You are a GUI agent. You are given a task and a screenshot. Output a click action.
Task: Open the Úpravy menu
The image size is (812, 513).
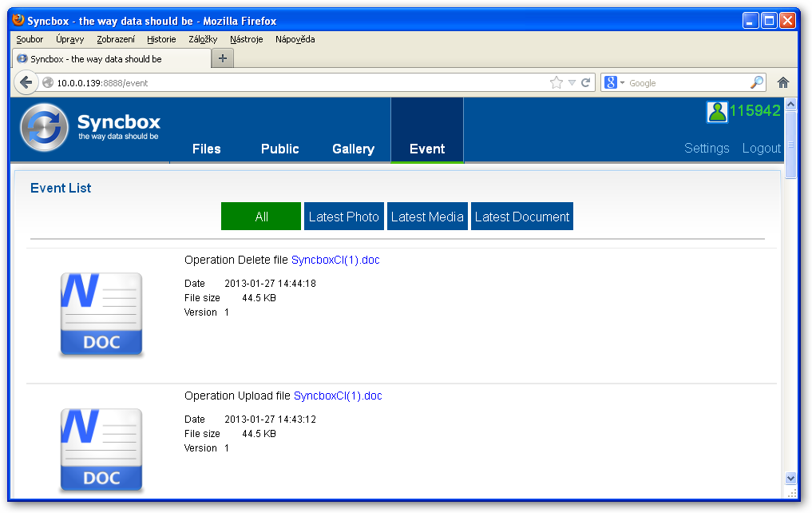(70, 39)
